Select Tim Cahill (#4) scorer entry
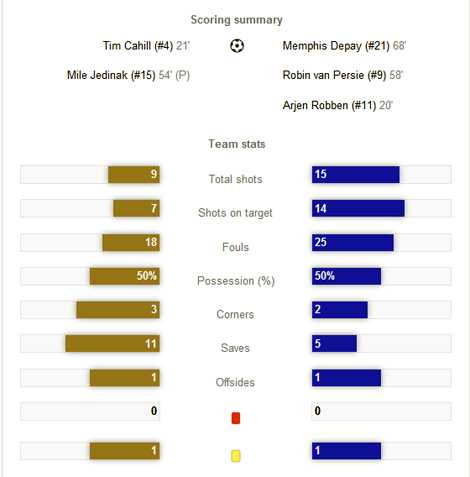470x477 pixels. coord(146,46)
